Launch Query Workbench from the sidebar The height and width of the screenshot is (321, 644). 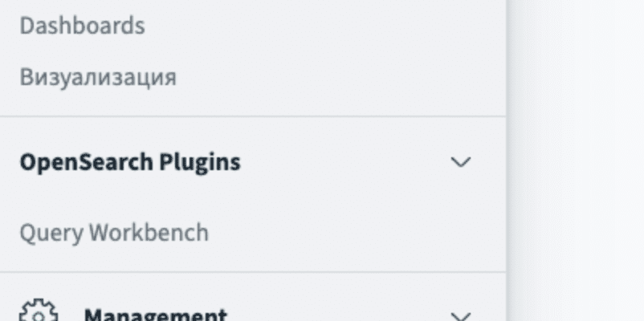(x=114, y=233)
